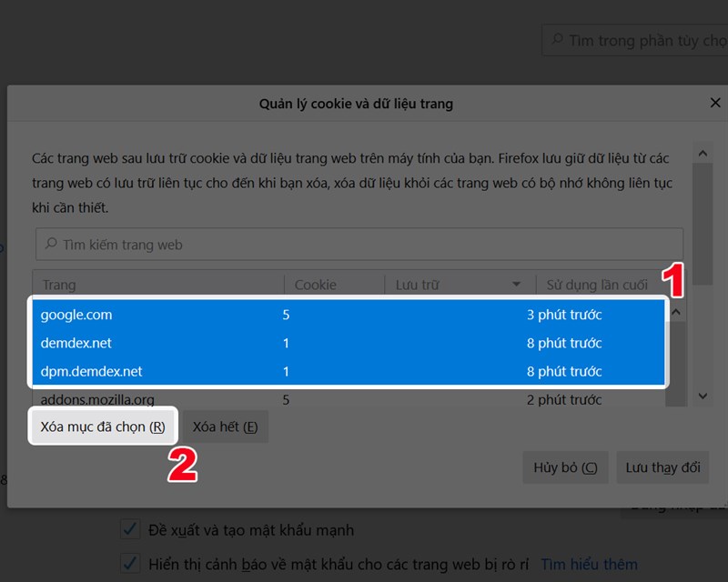Select the demdex.net entry
The width and height of the screenshot is (728, 582).
pyautogui.click(x=182, y=343)
